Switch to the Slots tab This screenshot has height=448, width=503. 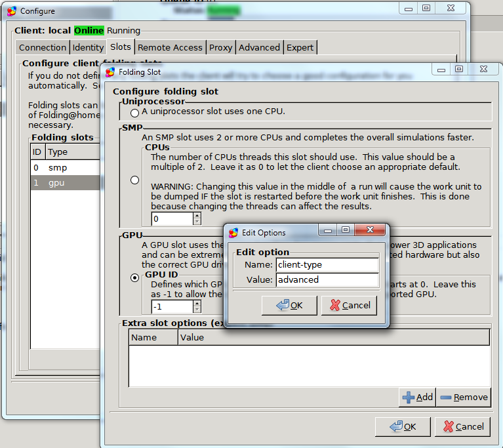click(x=121, y=47)
